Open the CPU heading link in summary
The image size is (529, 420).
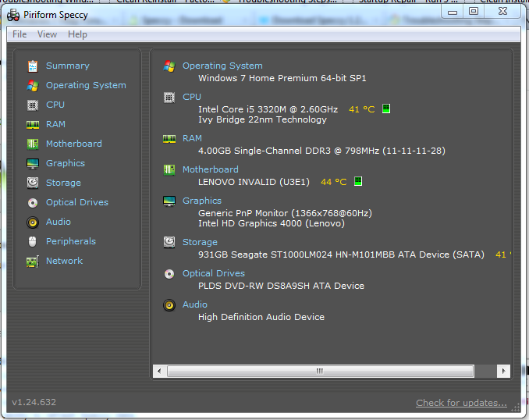pos(192,98)
